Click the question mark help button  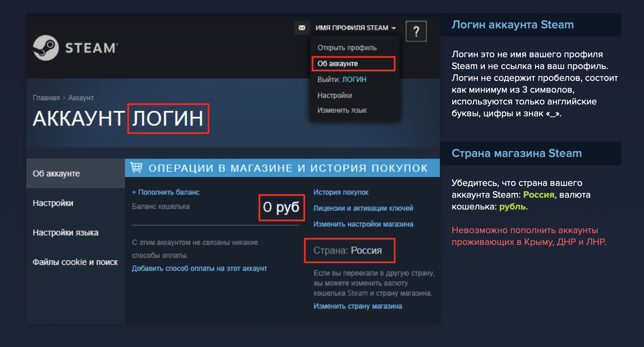click(x=416, y=31)
